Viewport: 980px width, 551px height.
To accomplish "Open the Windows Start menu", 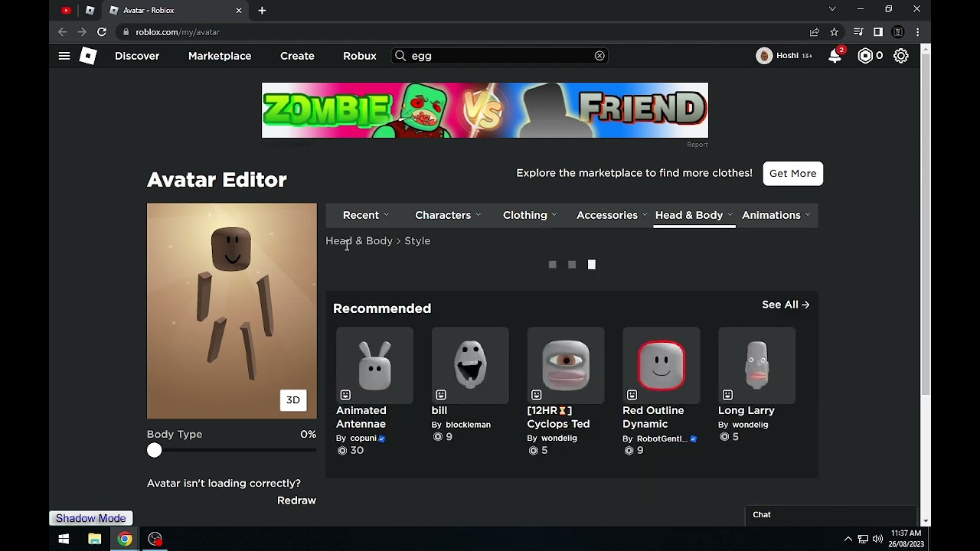I will click(x=64, y=540).
